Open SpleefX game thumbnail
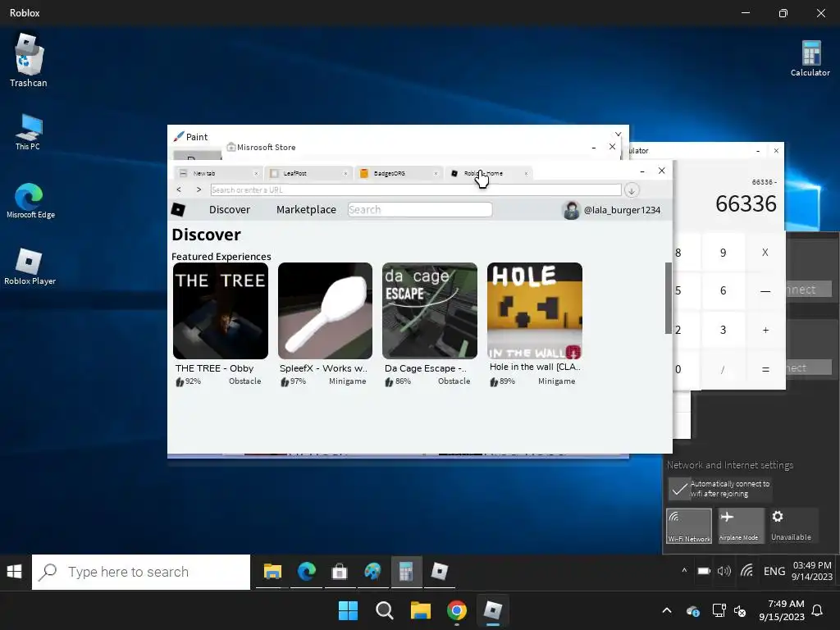The height and width of the screenshot is (630, 840). pos(325,311)
